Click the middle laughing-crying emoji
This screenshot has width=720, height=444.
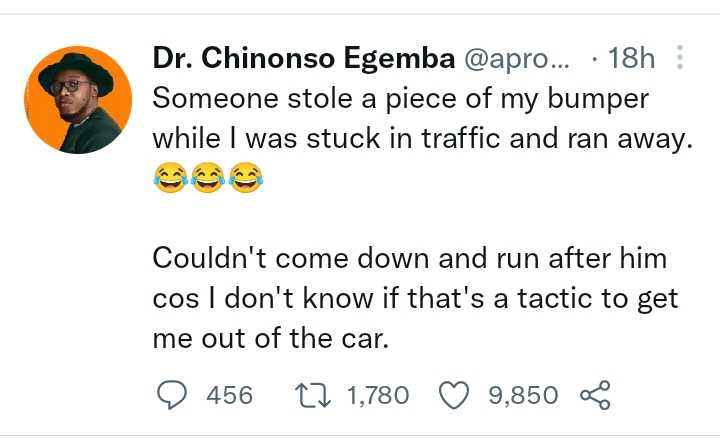pyautogui.click(x=207, y=180)
